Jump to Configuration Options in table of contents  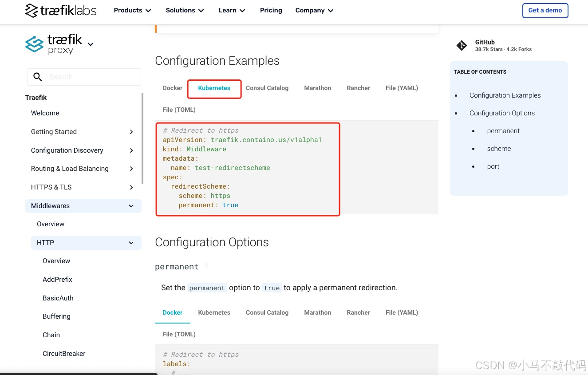click(x=502, y=113)
